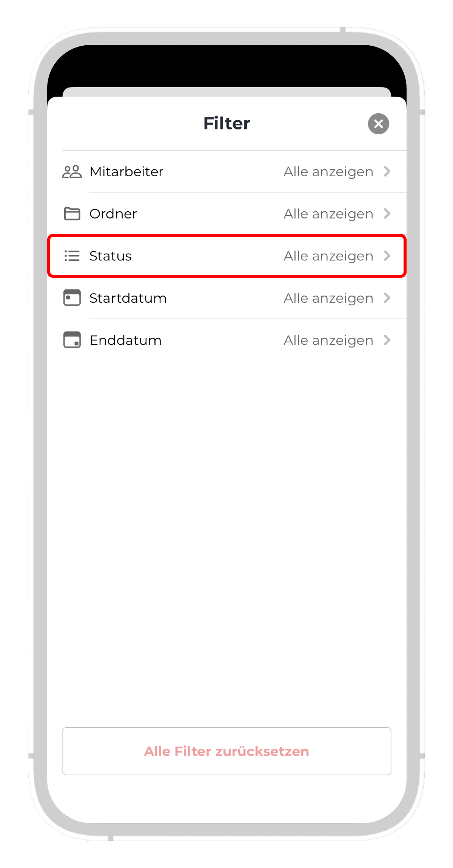Click the Status list icon
The height and width of the screenshot is (868, 453).
tap(72, 256)
